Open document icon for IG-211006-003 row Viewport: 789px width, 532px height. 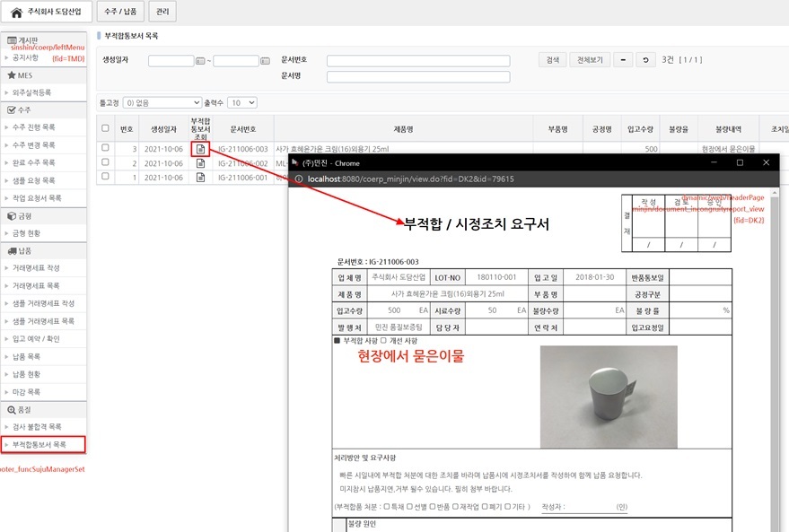coord(200,149)
